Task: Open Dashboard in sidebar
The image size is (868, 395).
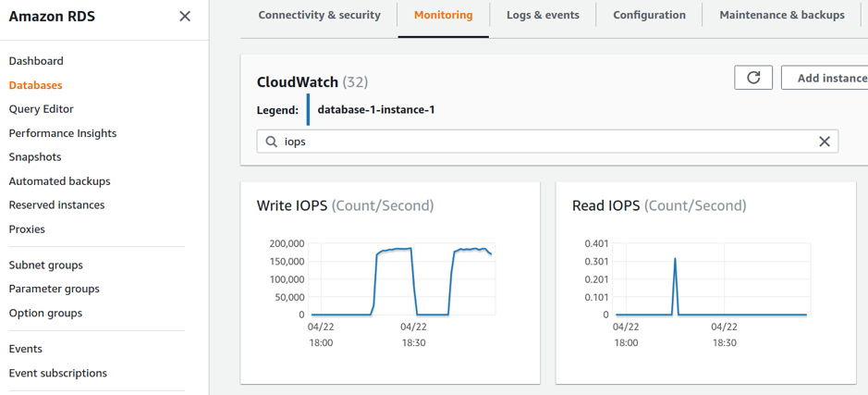Action: pos(36,61)
